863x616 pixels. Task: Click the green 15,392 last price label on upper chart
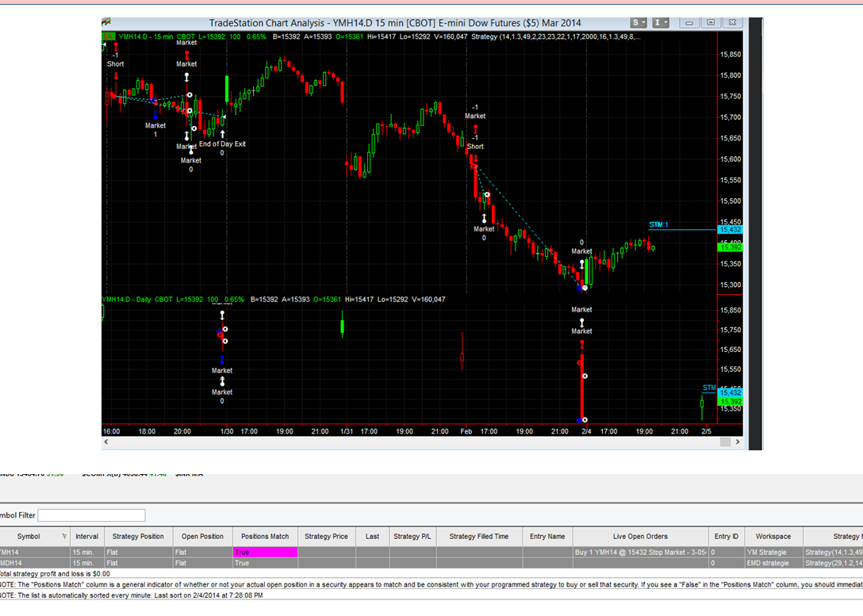click(731, 247)
